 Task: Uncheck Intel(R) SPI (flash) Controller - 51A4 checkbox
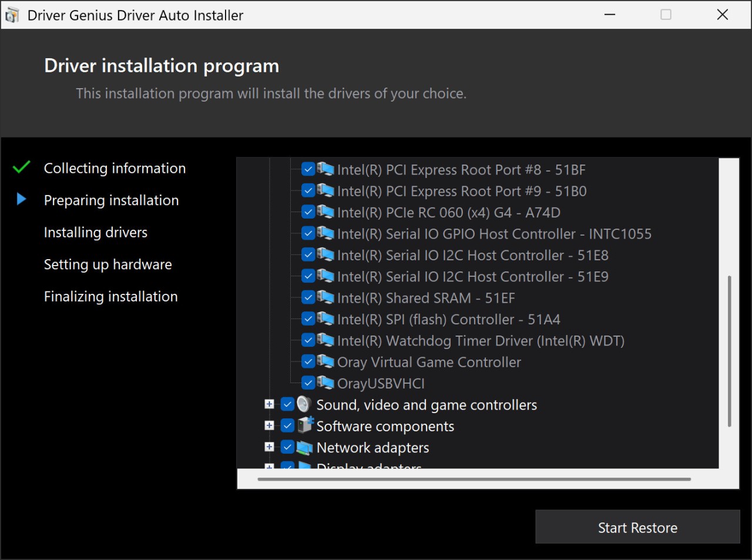308,319
